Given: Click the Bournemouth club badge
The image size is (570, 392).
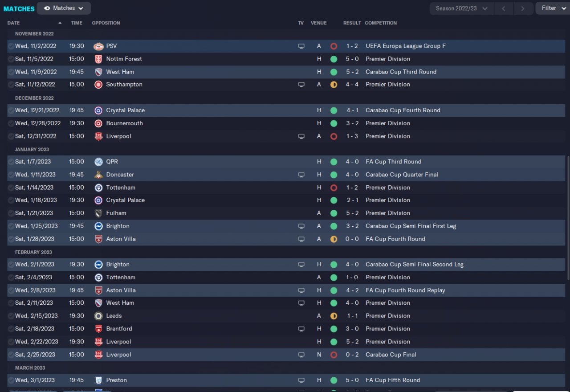Looking at the screenshot, I should click(x=98, y=123).
